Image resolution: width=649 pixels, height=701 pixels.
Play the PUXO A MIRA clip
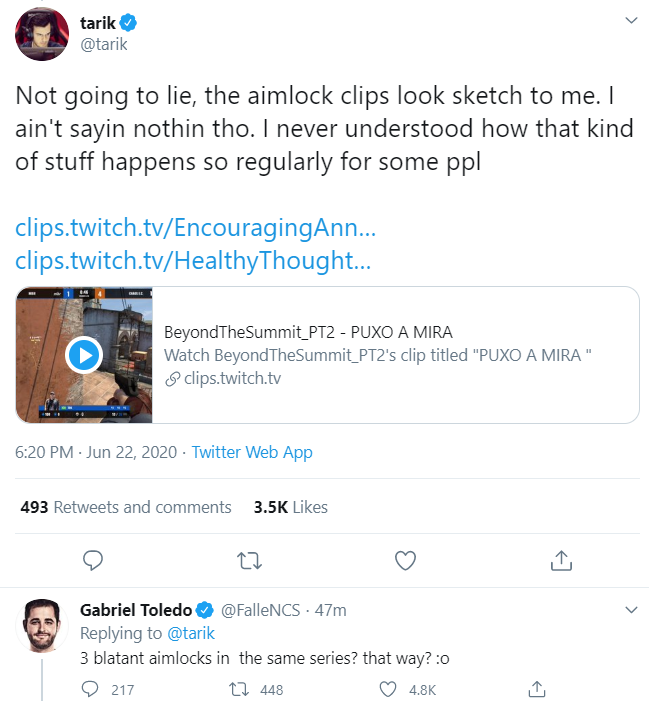point(83,354)
